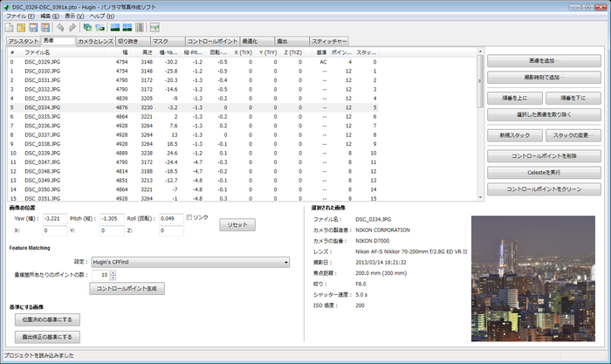Click the Pitch input field showing -1.305
Viewport: 611px width, 364px height.
(112, 218)
